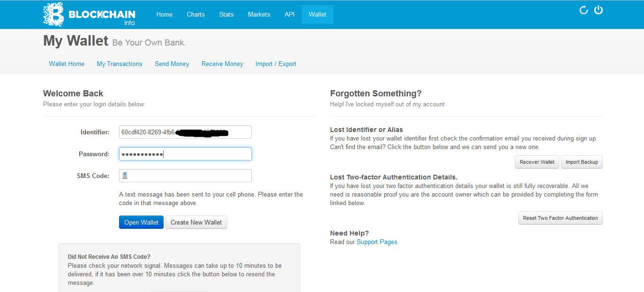Select the Wallet nav item
Screen dimensions: 644x292
(317, 14)
